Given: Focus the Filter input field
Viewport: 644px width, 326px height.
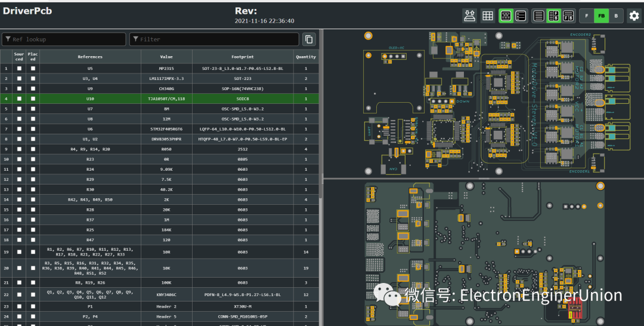Looking at the screenshot, I should [x=214, y=39].
